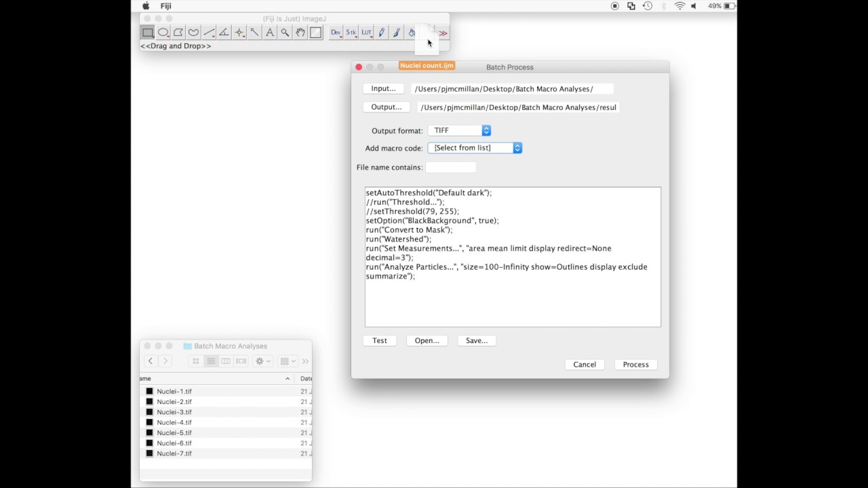The image size is (868, 488).
Task: Click the battery status indicator
Action: (x=722, y=6)
